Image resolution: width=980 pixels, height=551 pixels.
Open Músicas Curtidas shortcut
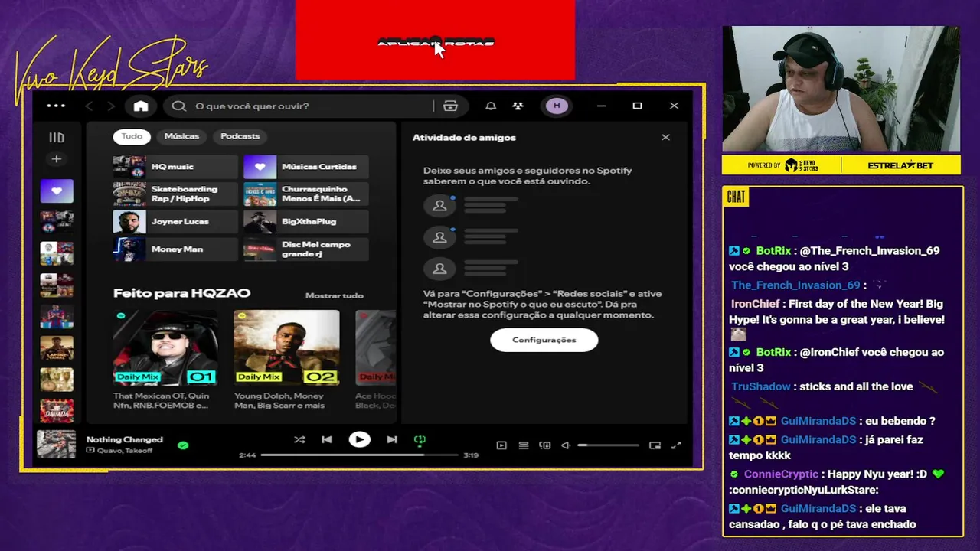pyautogui.click(x=305, y=166)
